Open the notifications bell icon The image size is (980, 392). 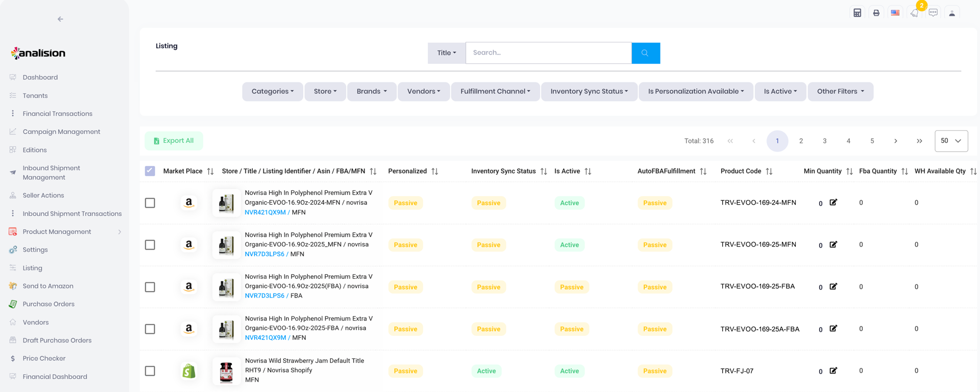tap(914, 13)
